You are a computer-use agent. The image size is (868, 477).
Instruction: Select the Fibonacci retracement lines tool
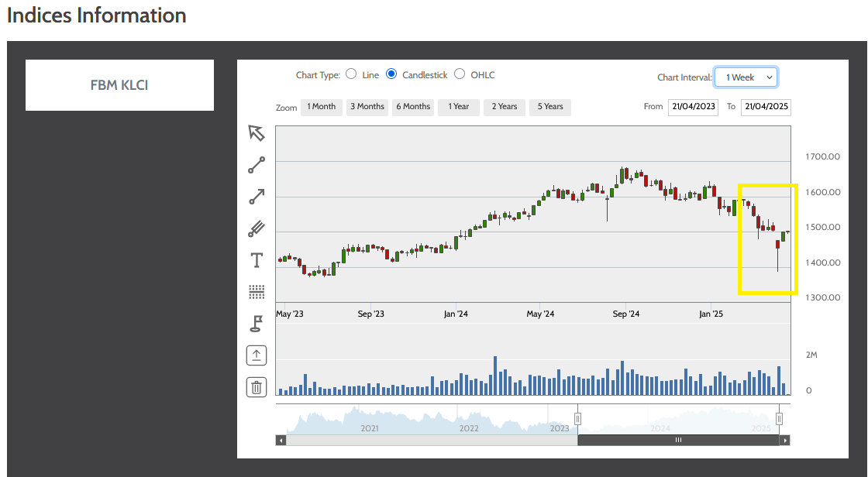[x=257, y=292]
